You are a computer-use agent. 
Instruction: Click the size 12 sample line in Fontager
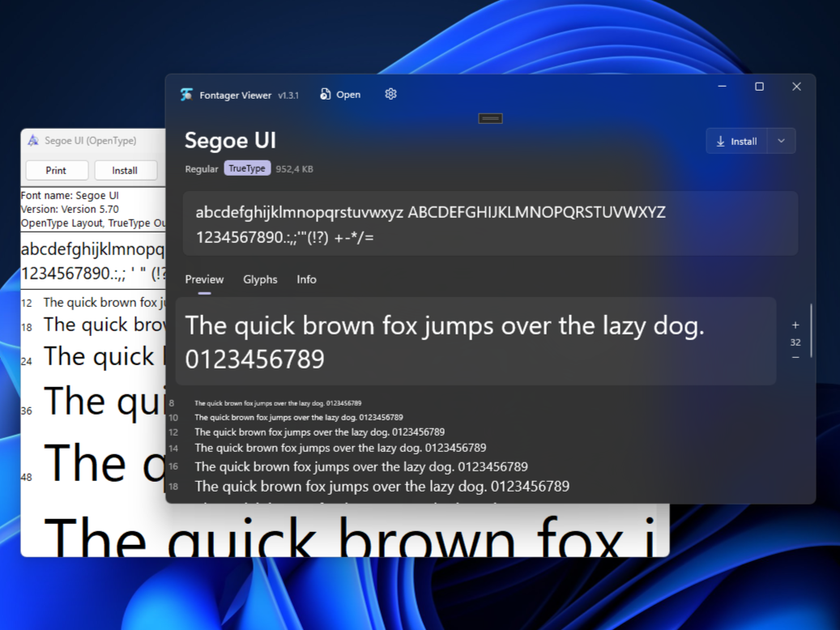coord(319,432)
